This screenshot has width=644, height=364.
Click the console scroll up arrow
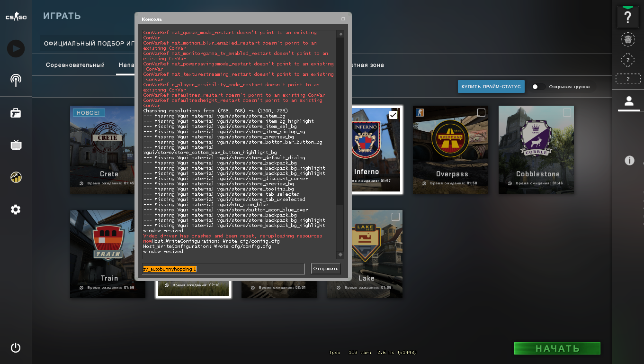point(340,34)
